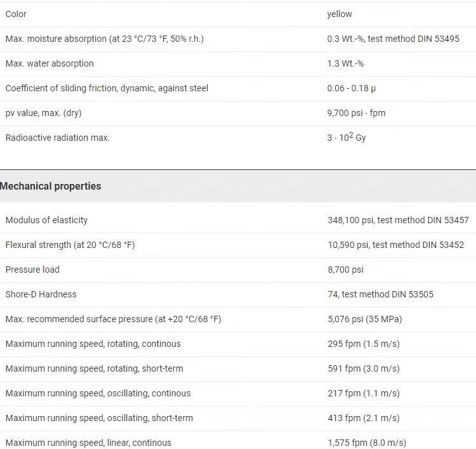Select the yellow color value
The image size is (476, 449).
[340, 14]
